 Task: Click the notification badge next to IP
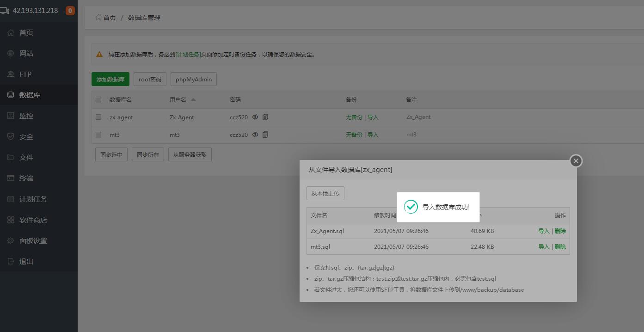(x=70, y=11)
